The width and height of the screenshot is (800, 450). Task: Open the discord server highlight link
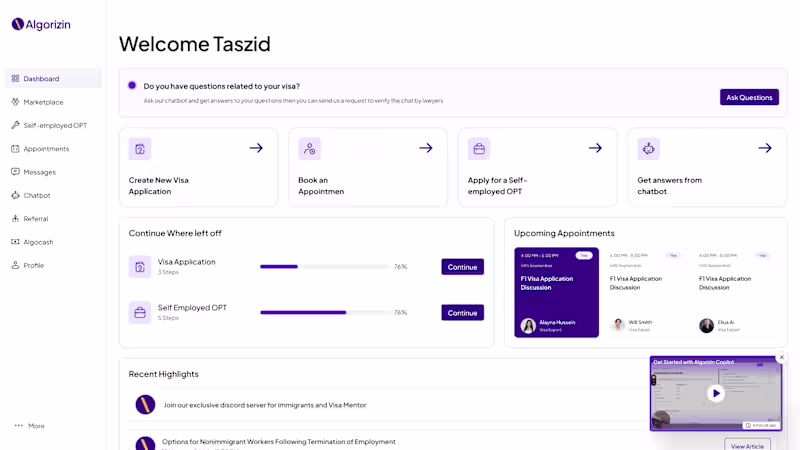coord(265,405)
